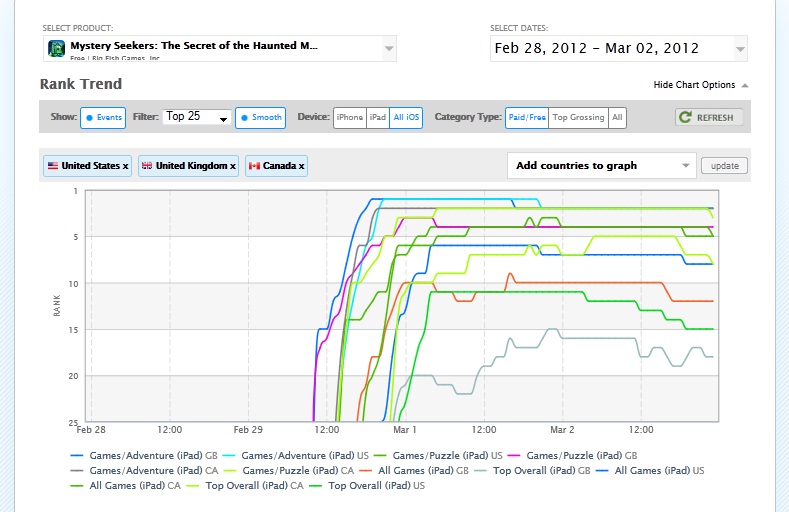This screenshot has width=789, height=512.
Task: Remove United Kingdom from the graph
Action: pos(233,166)
